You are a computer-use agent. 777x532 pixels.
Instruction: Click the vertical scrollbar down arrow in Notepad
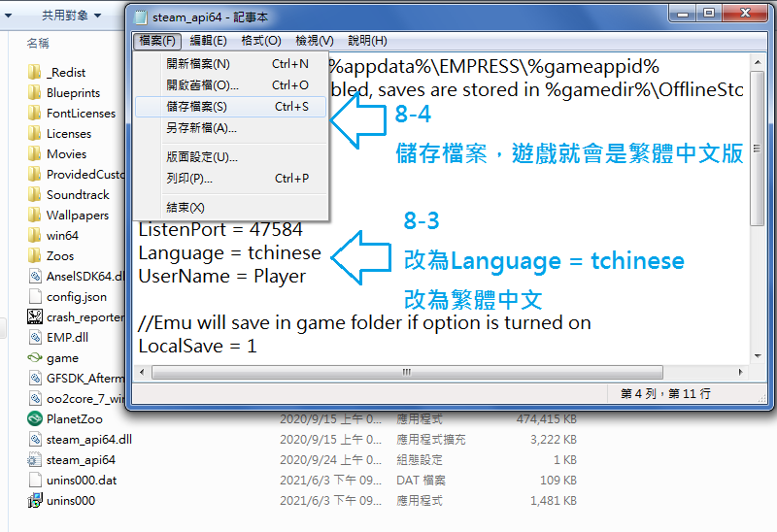pos(758,355)
